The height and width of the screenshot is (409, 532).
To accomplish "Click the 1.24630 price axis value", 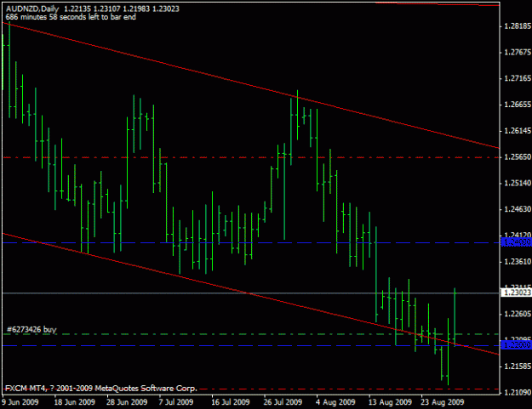I will click(518, 209).
